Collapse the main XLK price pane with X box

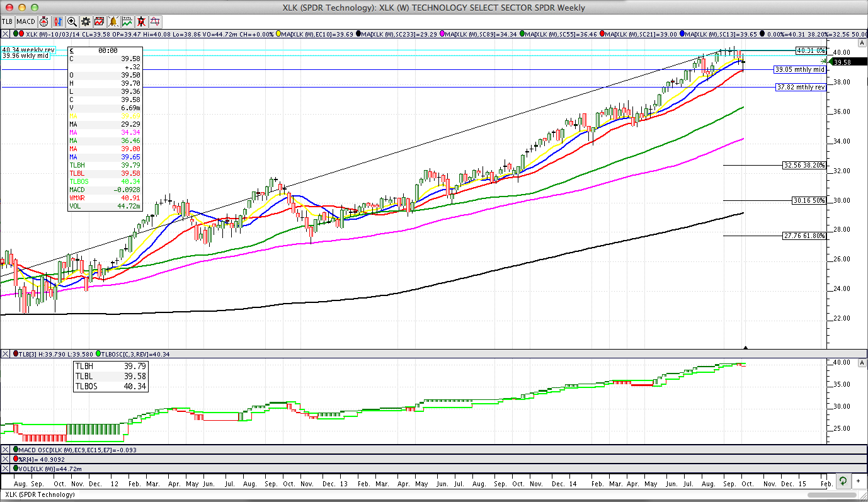(x=6, y=34)
